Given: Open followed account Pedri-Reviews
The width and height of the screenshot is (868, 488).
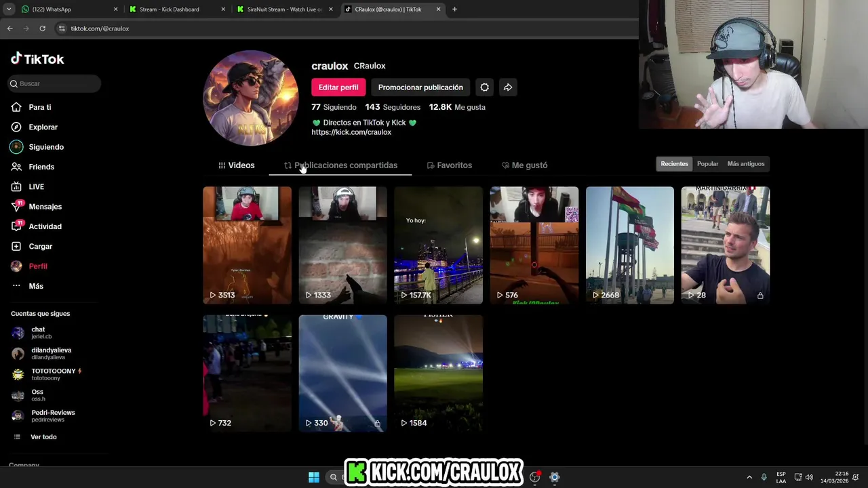Looking at the screenshot, I should (x=43, y=416).
